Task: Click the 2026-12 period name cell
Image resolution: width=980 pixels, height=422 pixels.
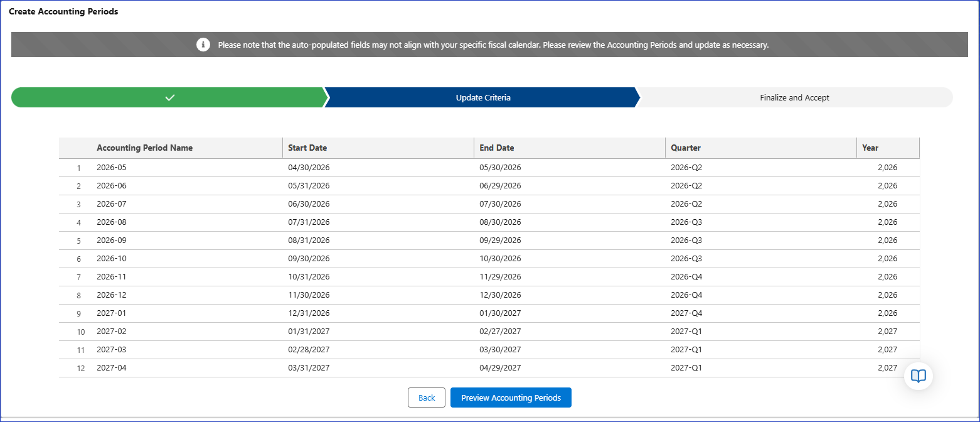Action: pyautogui.click(x=112, y=295)
